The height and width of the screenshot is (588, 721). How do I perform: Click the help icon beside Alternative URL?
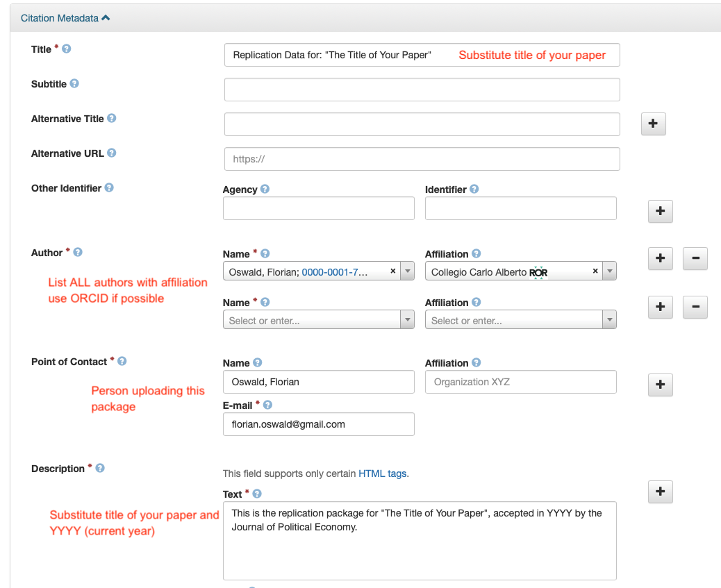(x=111, y=153)
